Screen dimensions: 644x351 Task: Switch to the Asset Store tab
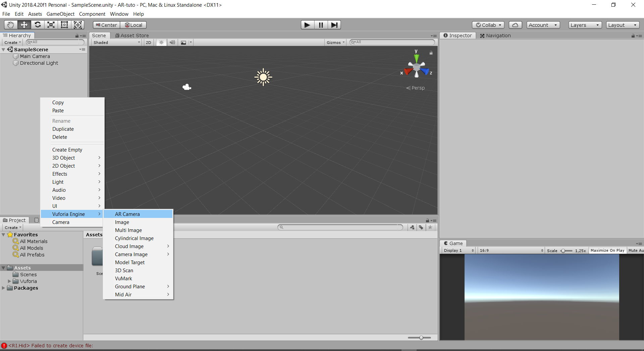pos(132,36)
